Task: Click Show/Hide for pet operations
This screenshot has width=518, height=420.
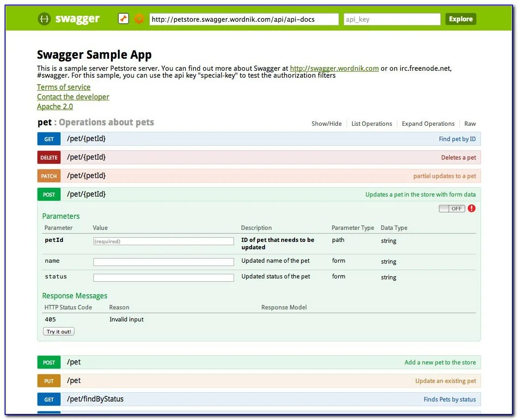Action: pos(327,124)
